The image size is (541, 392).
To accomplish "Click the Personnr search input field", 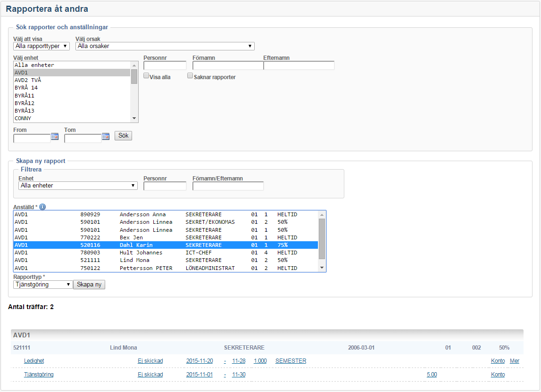I will [x=165, y=65].
